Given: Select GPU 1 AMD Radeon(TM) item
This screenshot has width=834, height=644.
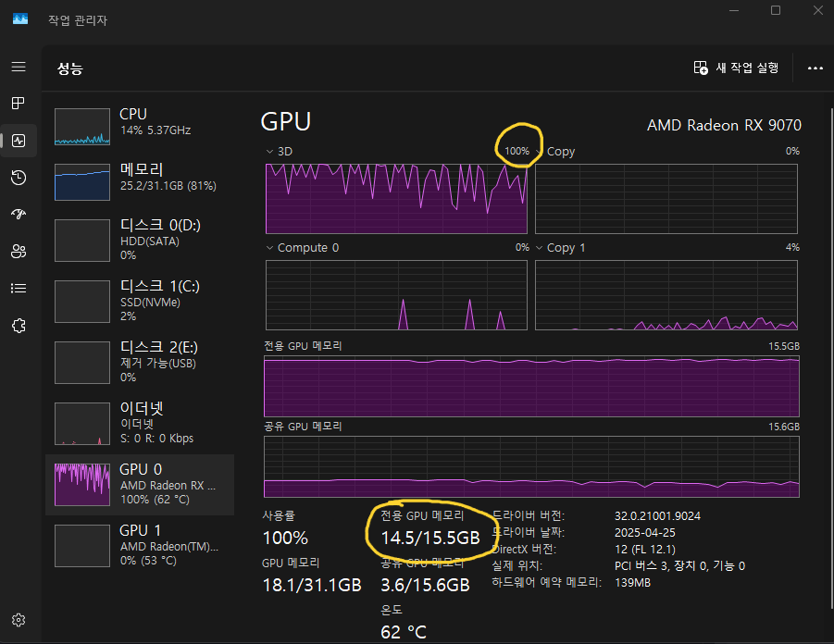Looking at the screenshot, I should click(x=140, y=546).
